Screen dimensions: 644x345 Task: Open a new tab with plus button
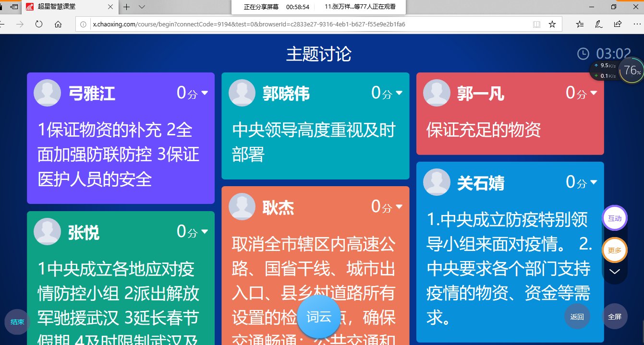[x=127, y=7]
